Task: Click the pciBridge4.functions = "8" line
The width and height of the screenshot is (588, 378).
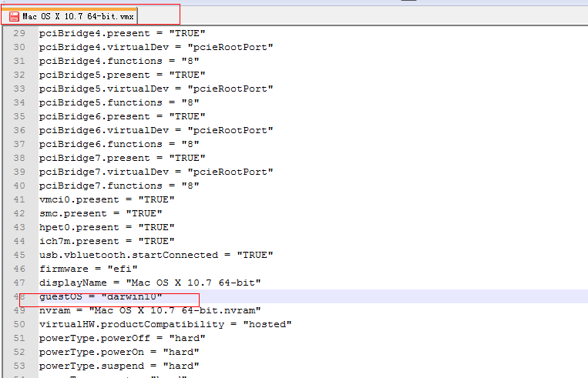Action: coord(119,61)
